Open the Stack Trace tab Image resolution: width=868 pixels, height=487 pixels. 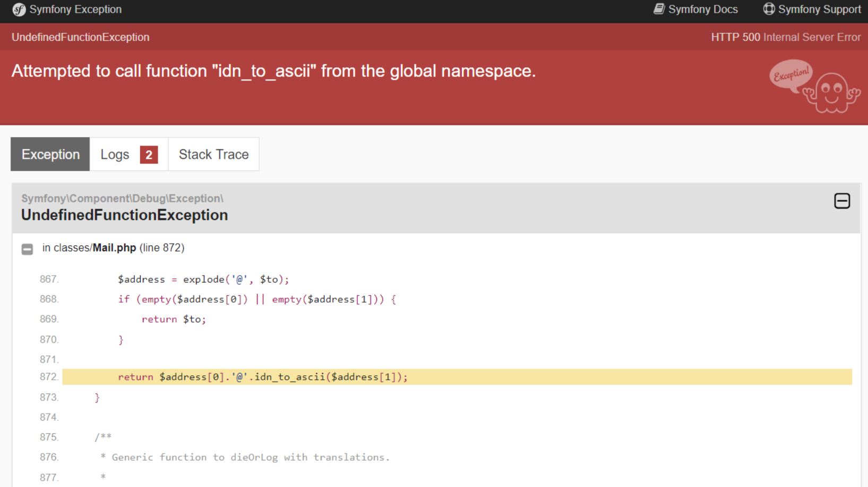tap(213, 155)
